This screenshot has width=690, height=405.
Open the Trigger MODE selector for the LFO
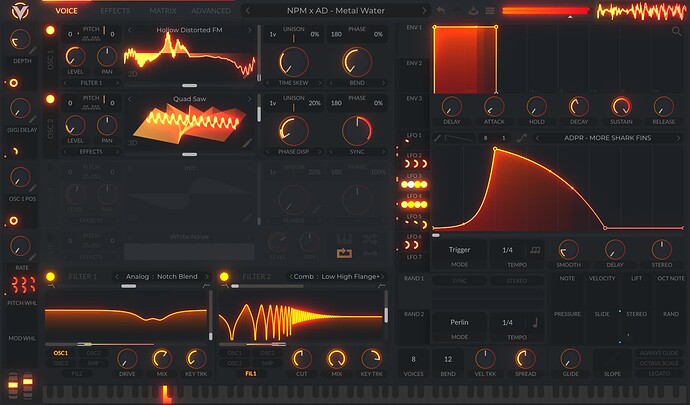pos(459,254)
